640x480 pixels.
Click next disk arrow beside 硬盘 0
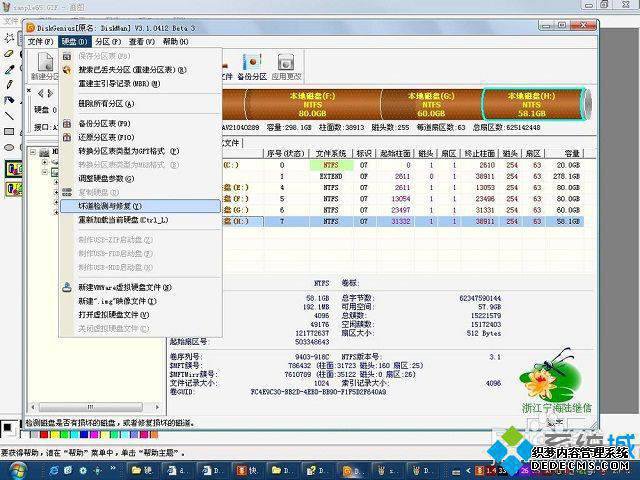51,93
